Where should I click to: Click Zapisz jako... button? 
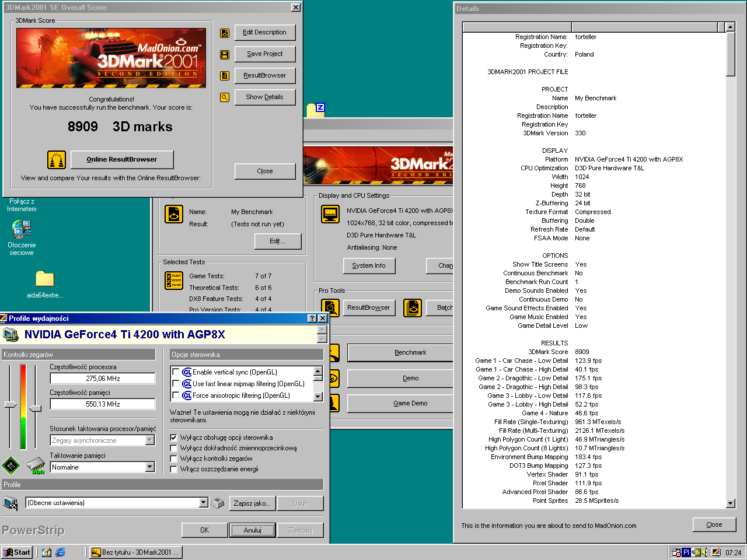tap(252, 503)
